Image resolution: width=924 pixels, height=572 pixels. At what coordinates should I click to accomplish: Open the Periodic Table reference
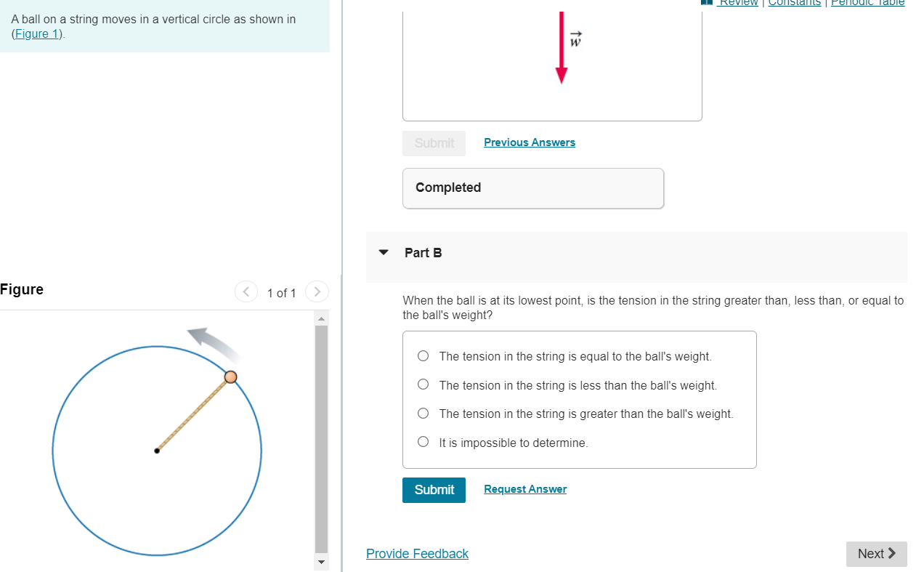tap(867, 3)
